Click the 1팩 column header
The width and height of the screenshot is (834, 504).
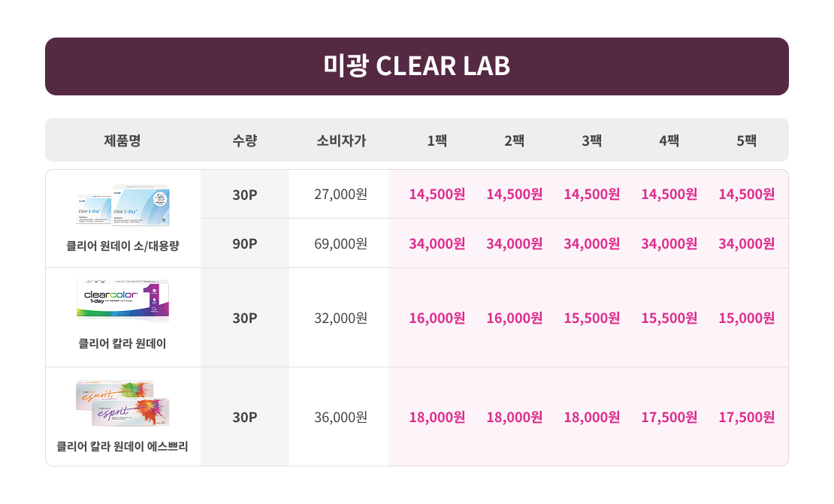tap(437, 140)
